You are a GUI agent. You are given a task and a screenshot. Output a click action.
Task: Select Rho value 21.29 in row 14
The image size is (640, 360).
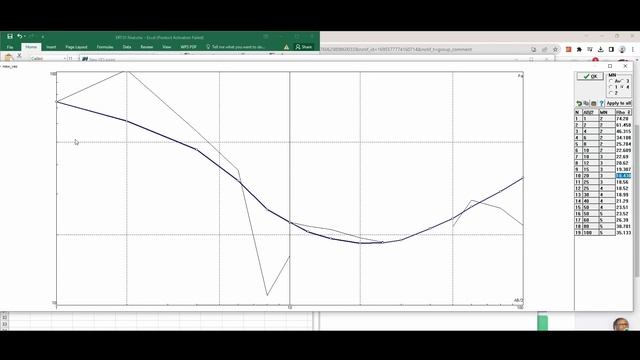(x=623, y=201)
